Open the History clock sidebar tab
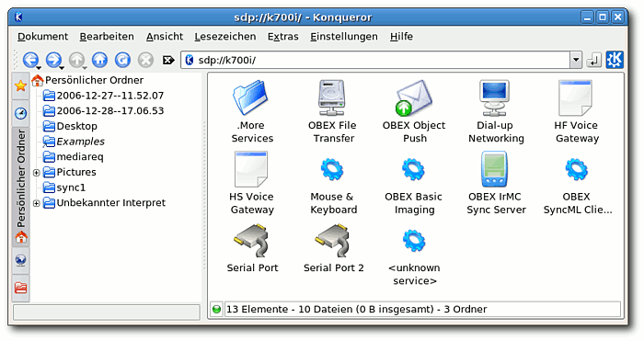Viewport: 644px width, 341px height. (20, 113)
